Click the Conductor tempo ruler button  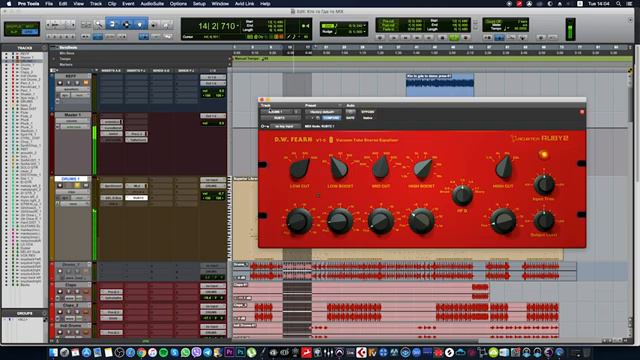(x=522, y=38)
